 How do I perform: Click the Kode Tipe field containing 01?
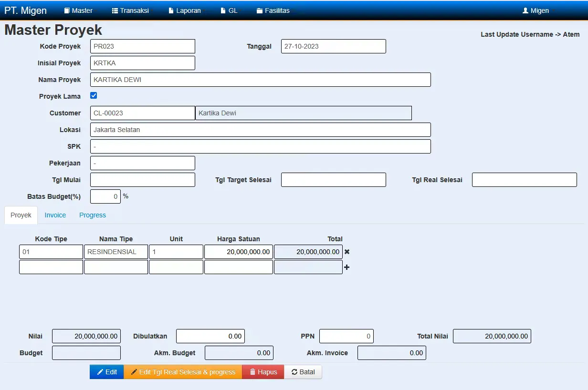51,252
